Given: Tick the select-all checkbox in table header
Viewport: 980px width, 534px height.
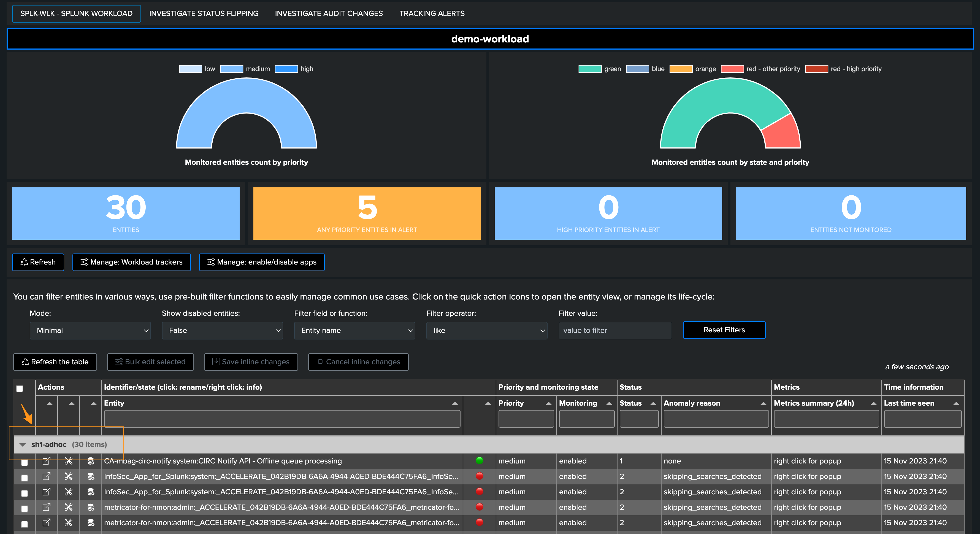Looking at the screenshot, I should tap(19, 389).
